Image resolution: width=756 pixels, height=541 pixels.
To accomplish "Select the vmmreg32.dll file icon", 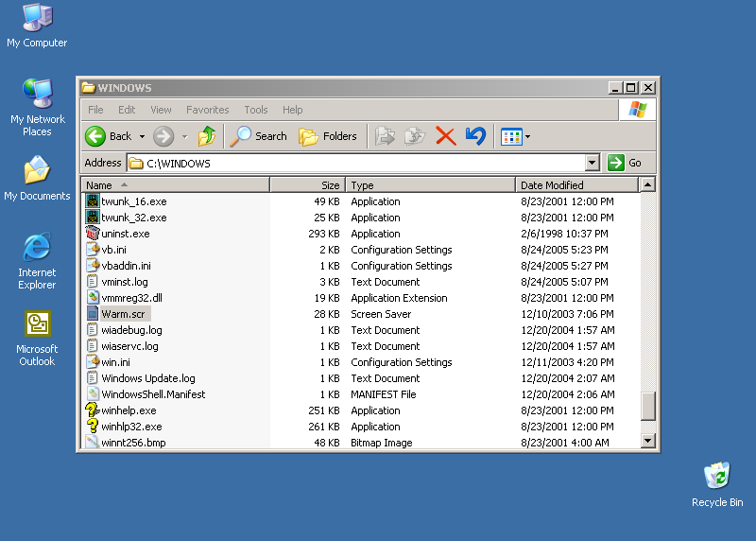I will coord(92,298).
